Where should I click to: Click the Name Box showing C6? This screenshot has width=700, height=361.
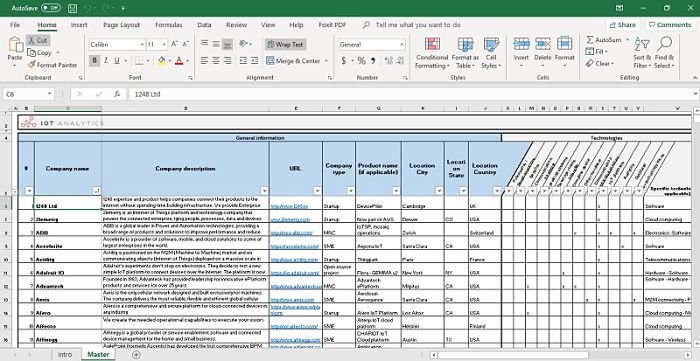pyautogui.click(x=28, y=94)
